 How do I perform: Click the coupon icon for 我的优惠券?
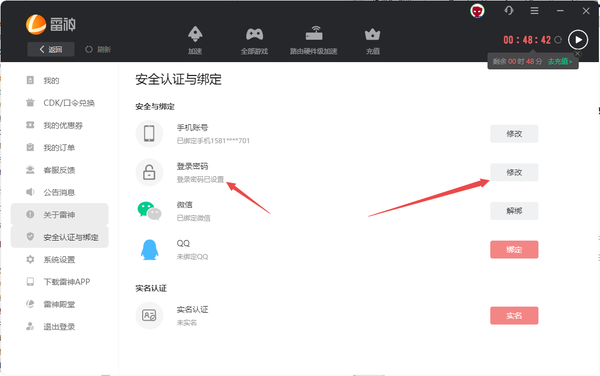tap(30, 125)
